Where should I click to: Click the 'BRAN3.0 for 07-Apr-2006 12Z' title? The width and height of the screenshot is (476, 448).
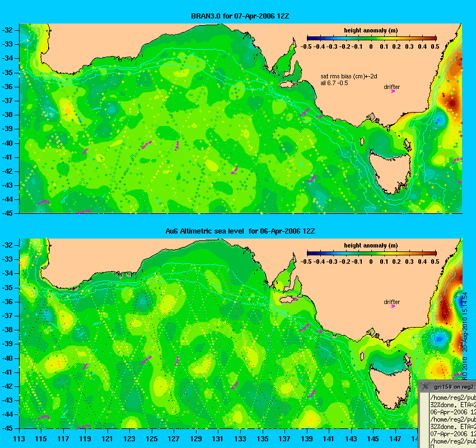click(240, 16)
